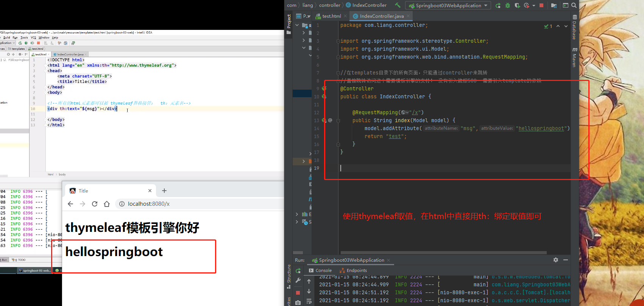Jump to next highlighted problem arrow
Screen dimensions: 644x306
tap(566, 26)
